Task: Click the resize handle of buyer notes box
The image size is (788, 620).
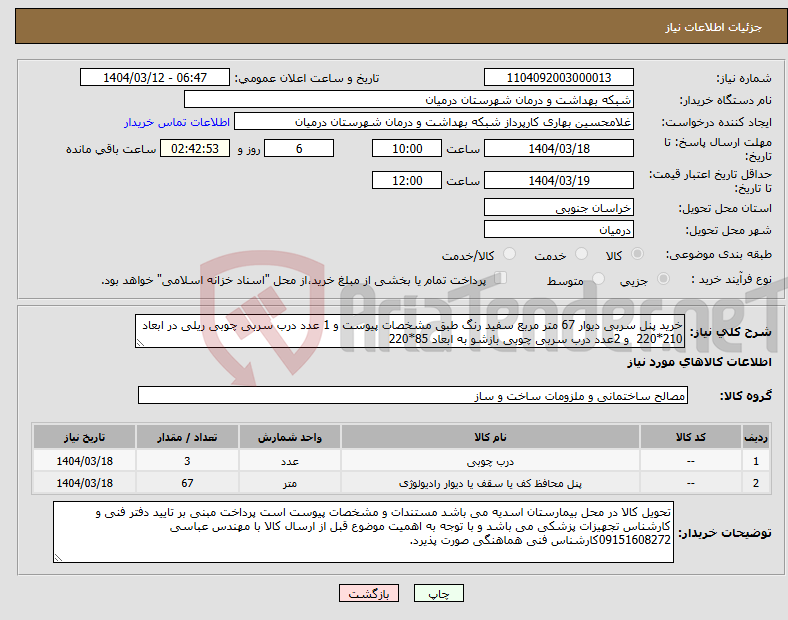Action: (58, 558)
